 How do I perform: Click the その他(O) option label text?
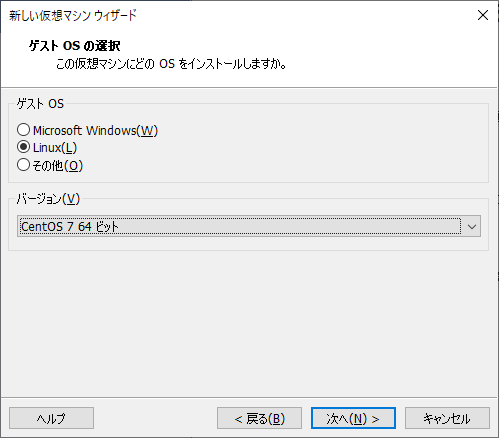point(58,165)
